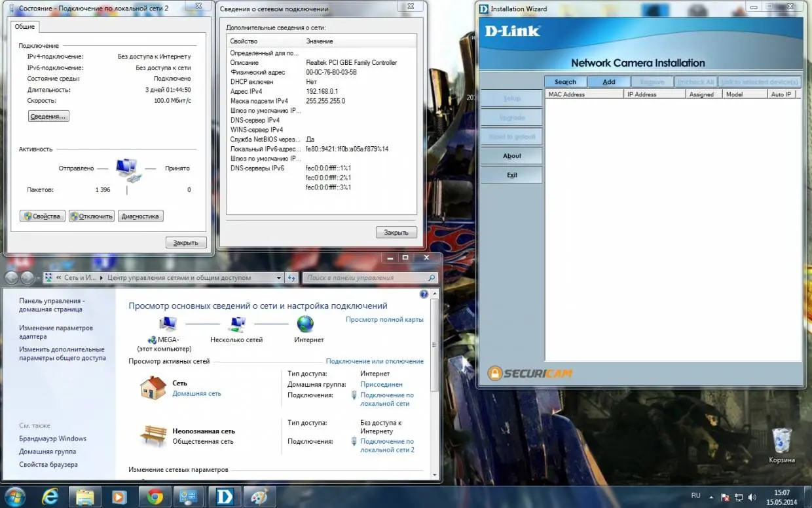
Task: Select the Общие tab in connection status
Action: click(x=25, y=27)
